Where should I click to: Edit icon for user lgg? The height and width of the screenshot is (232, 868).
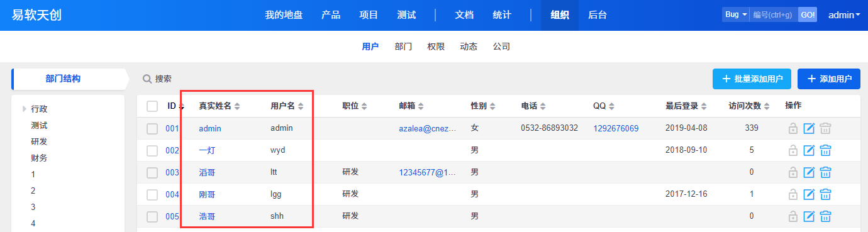pos(810,194)
